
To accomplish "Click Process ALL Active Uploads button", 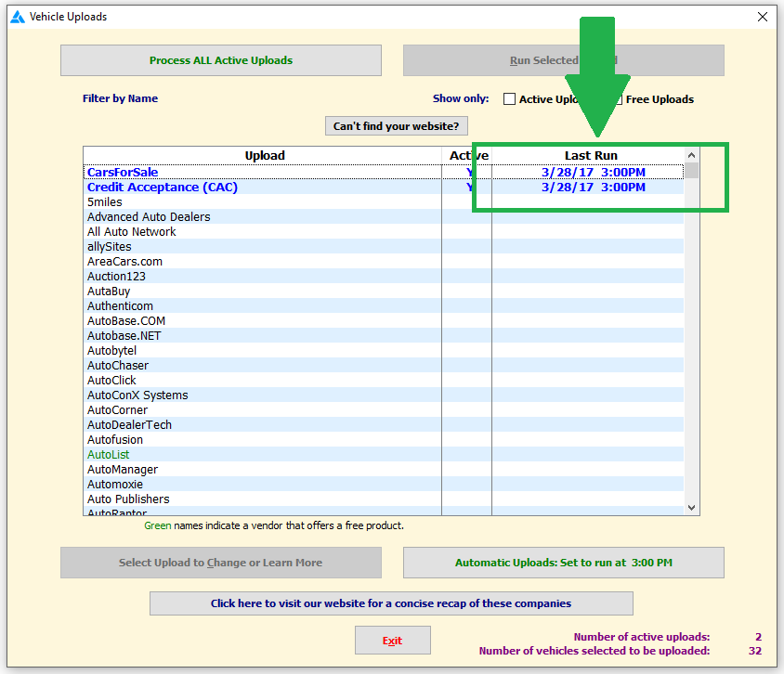I will pos(220,60).
